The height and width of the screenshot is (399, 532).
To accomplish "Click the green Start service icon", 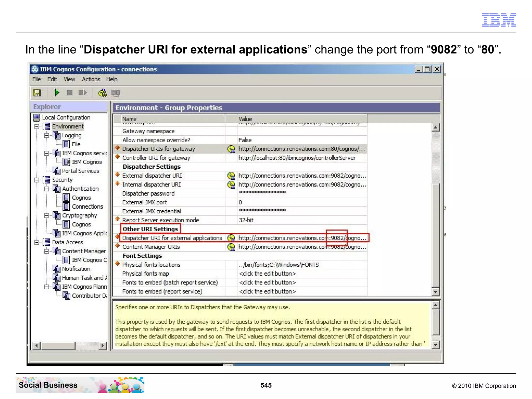I will click(57, 92).
